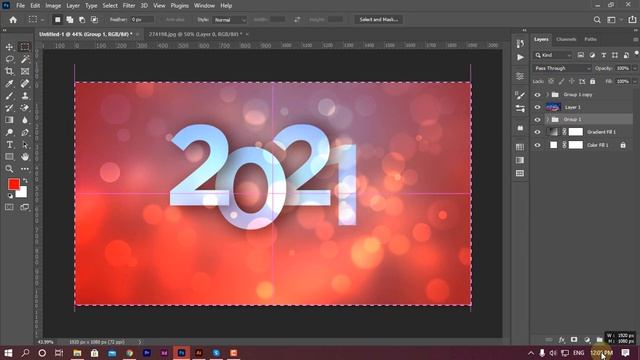Viewport: 640px width, 360px height.
Task: Open the Kind filter dropdown
Action: tap(553, 55)
